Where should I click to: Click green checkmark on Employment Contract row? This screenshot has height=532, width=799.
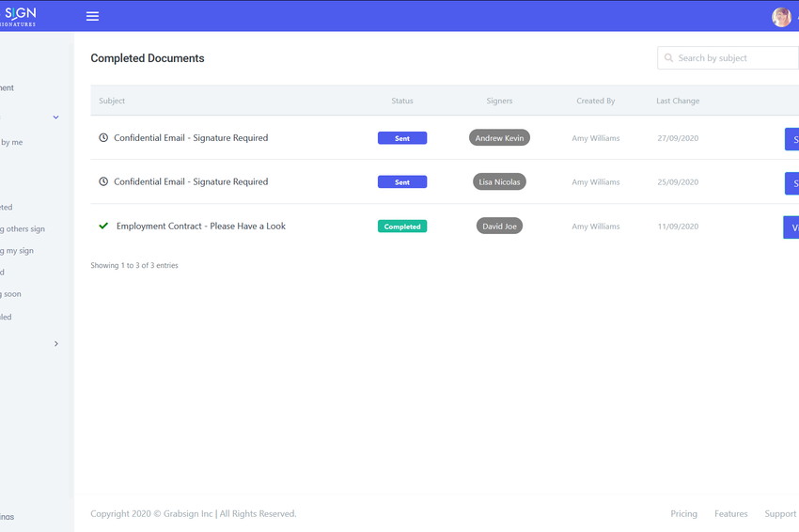pos(103,226)
